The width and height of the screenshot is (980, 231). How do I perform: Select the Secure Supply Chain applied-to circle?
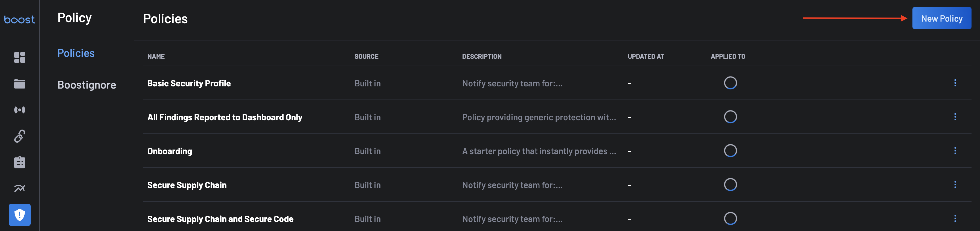point(730,185)
